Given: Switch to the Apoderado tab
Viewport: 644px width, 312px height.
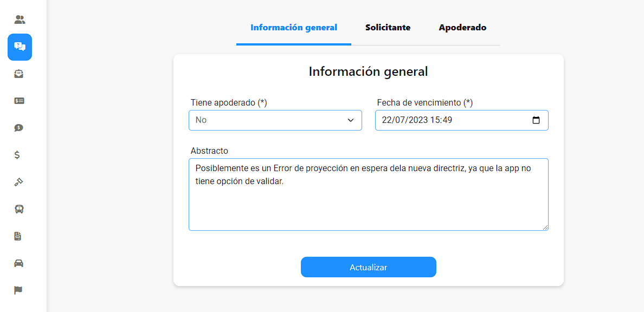Looking at the screenshot, I should [x=462, y=28].
